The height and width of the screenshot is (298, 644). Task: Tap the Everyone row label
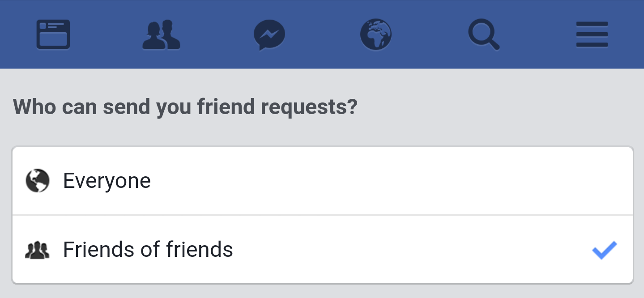pyautogui.click(x=107, y=180)
